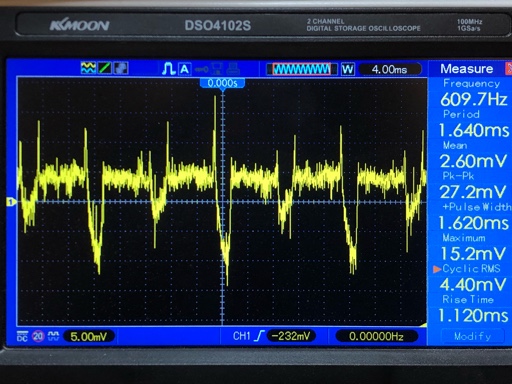This screenshot has height=384, width=512.
Task: Click the dimmed checkered icon in top bar
Action: (121, 68)
